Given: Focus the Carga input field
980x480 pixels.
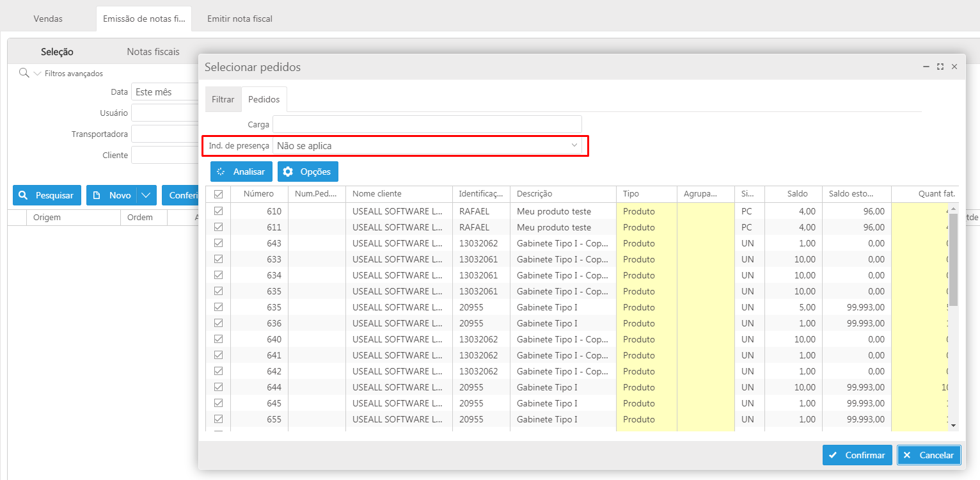Looking at the screenshot, I should click(x=427, y=124).
